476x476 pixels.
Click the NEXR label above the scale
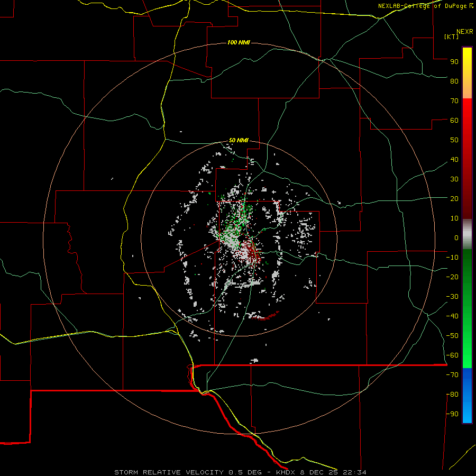[464, 32]
